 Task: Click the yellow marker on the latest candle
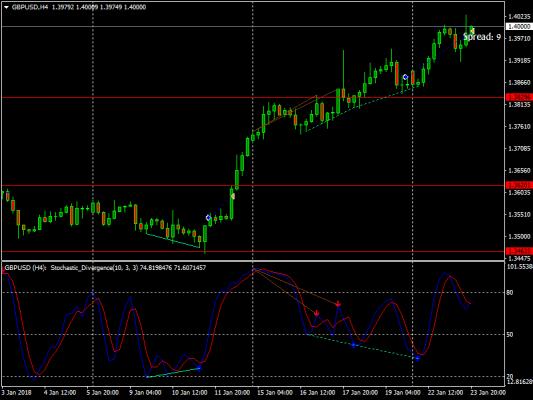(x=472, y=31)
